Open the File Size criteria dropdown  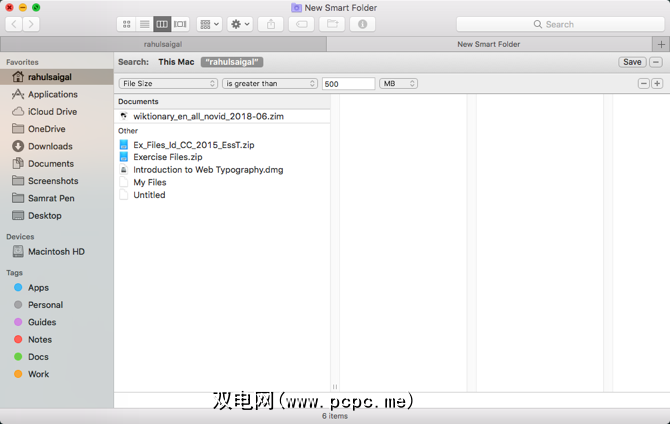coord(167,83)
